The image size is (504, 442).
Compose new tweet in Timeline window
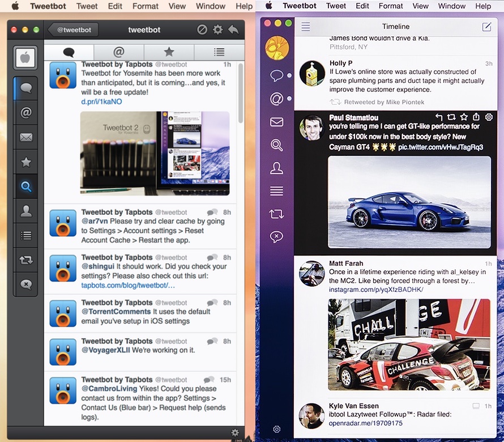486,27
